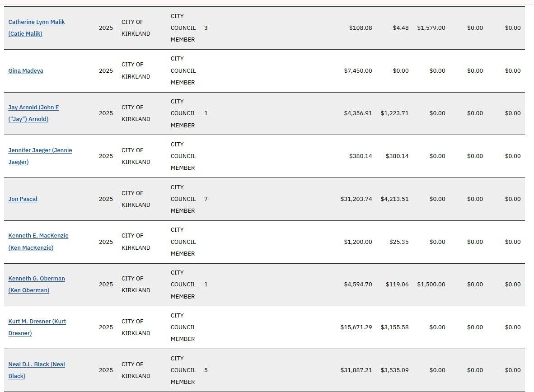
Task: Open the Kenneth G. Oberman link
Action: coord(37,285)
